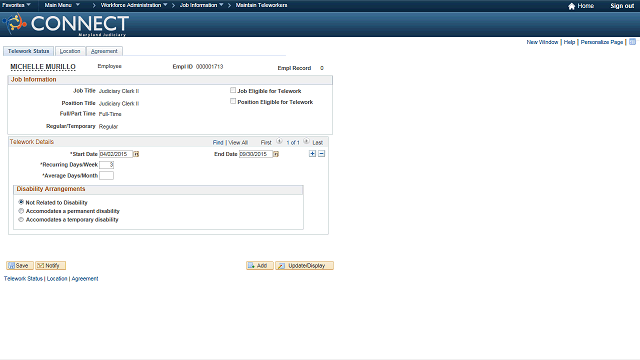This screenshot has height=360, width=640.
Task: Open the Start Date calendar picker icon
Action: (x=136, y=154)
